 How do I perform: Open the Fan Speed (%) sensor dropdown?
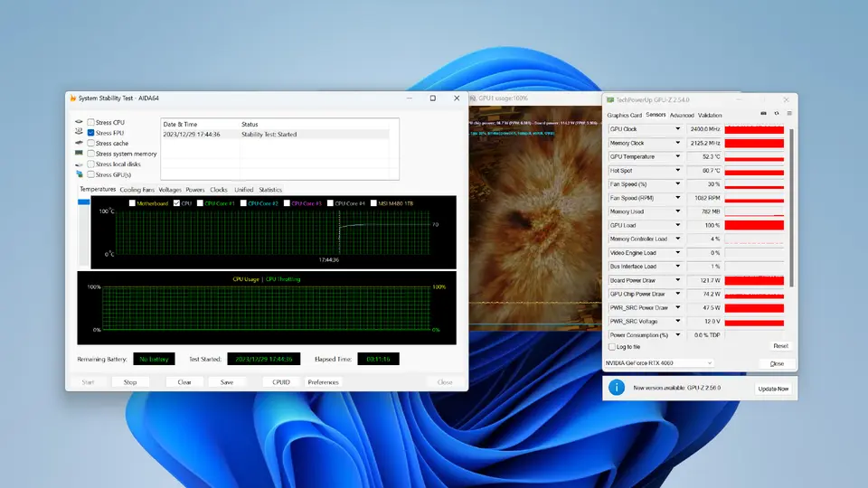pos(677,184)
